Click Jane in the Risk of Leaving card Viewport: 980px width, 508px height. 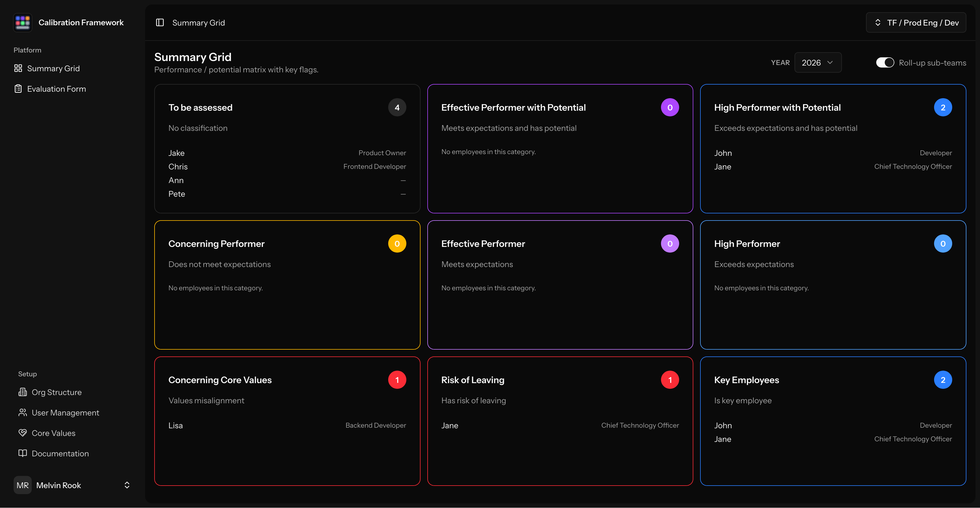450,425
